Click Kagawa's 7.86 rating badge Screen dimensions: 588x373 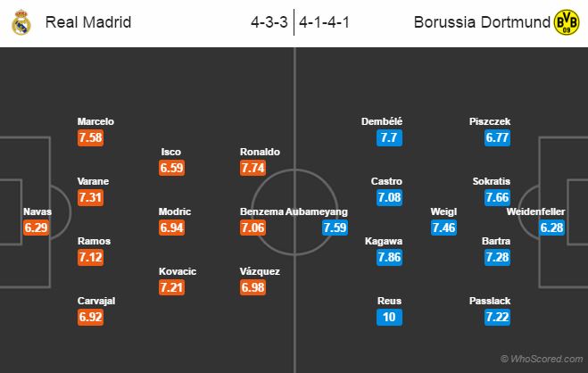(389, 258)
